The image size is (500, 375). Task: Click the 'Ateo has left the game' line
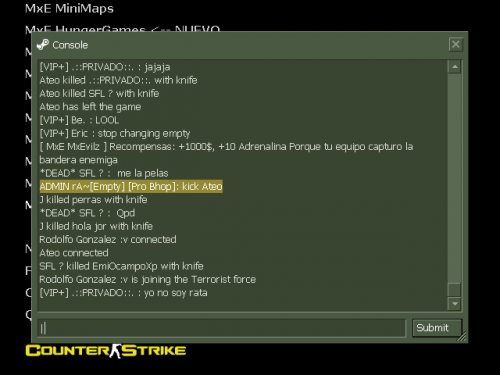tap(90, 107)
